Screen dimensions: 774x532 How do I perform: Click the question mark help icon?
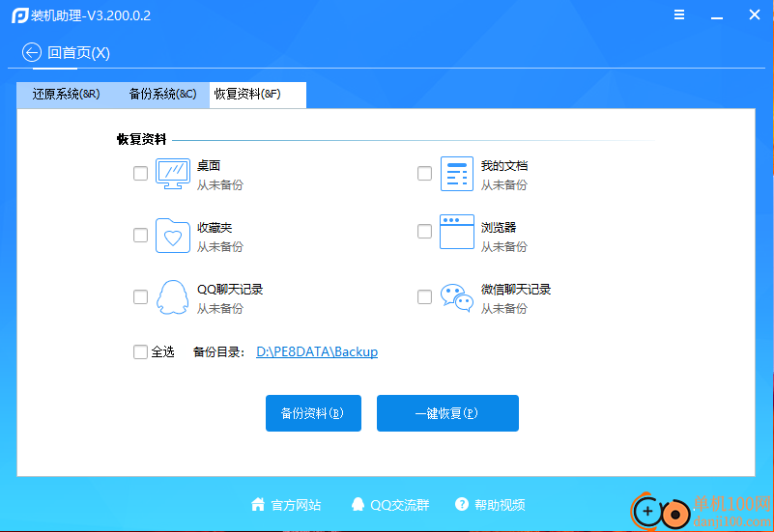click(462, 504)
